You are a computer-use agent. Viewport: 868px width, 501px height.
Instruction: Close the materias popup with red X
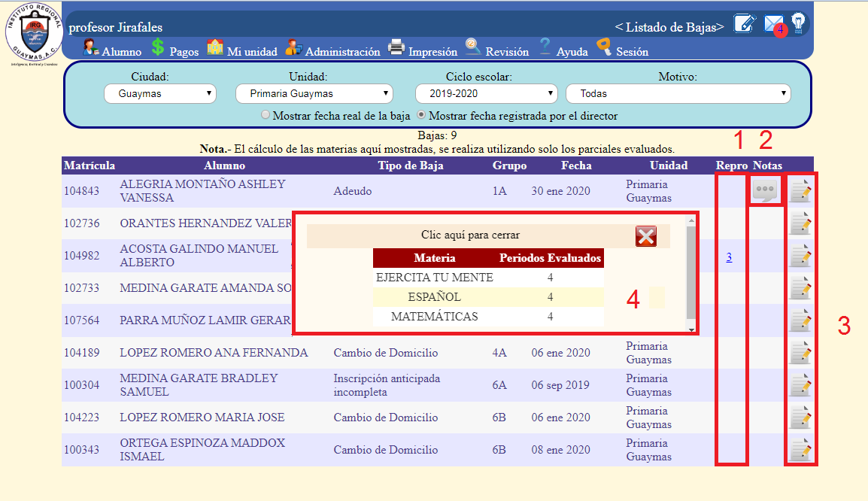pos(646,236)
